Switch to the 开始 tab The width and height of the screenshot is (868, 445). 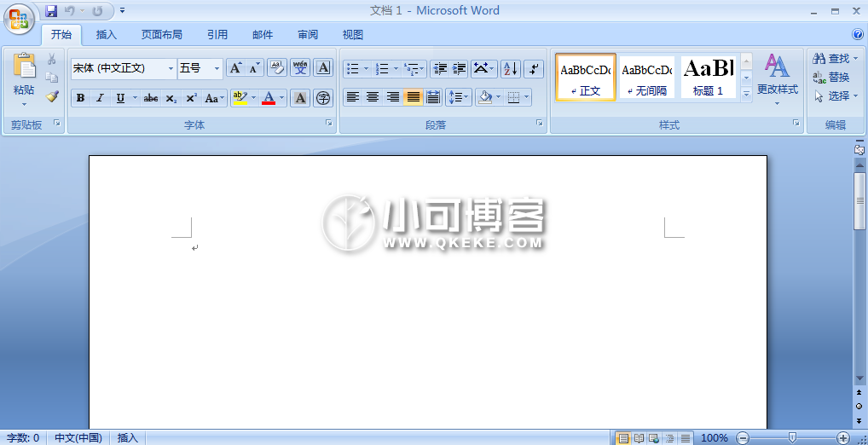tap(61, 34)
